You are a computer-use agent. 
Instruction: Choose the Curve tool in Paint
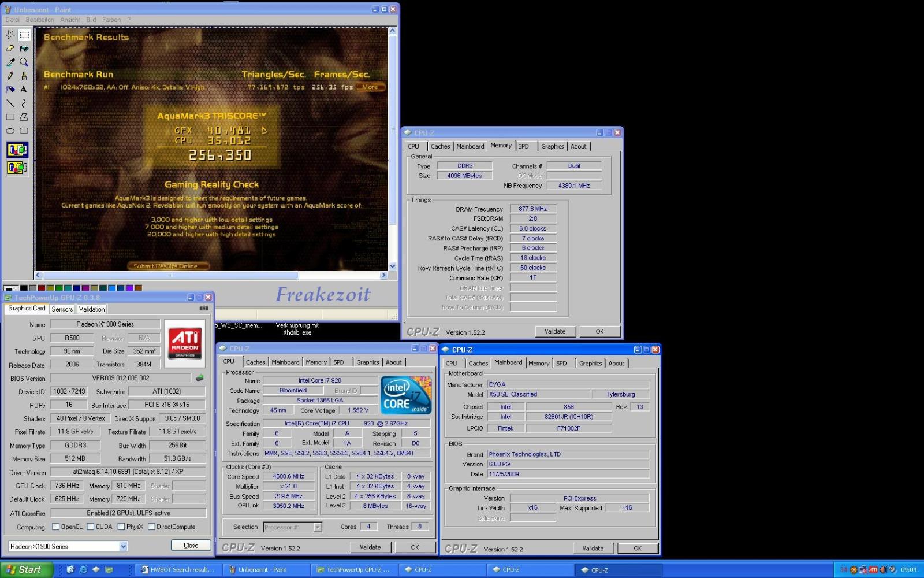point(24,103)
